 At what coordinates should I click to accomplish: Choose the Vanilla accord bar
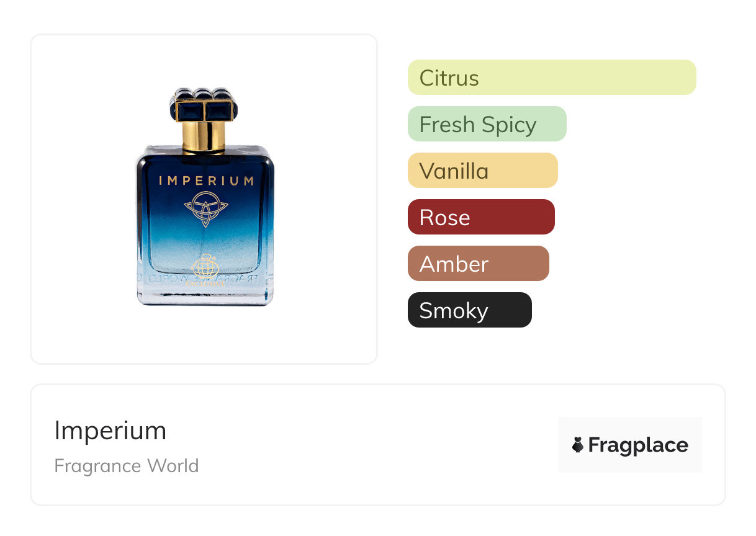point(483,171)
